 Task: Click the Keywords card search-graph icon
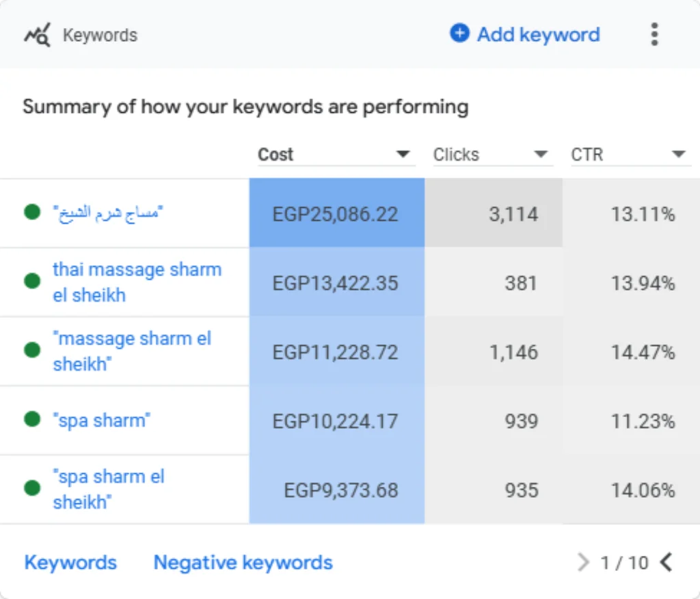coord(37,35)
